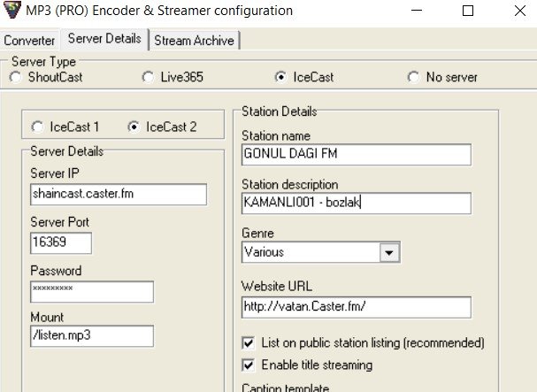
Task: Click the encoder app icon in title bar
Action: (x=13, y=12)
